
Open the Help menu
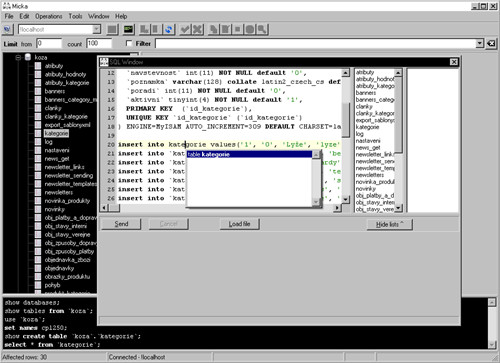point(121,16)
